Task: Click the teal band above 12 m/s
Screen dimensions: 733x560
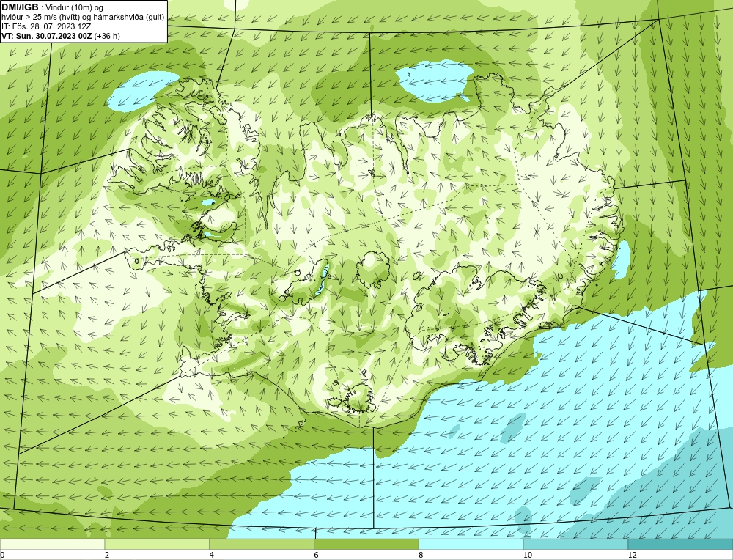Action: [x=680, y=544]
